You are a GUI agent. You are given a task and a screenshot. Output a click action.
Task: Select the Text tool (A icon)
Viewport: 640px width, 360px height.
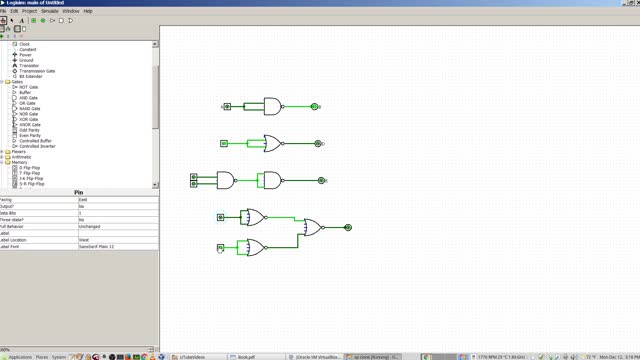[22, 20]
